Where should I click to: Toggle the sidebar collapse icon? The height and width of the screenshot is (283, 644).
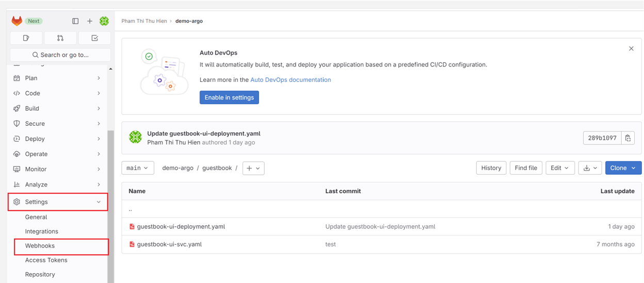(x=75, y=21)
